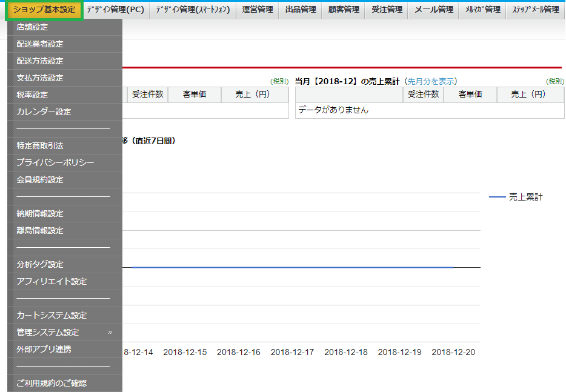The image size is (566, 392).
Task: Select カートシステム設定 menu entry
Action: tap(65, 316)
